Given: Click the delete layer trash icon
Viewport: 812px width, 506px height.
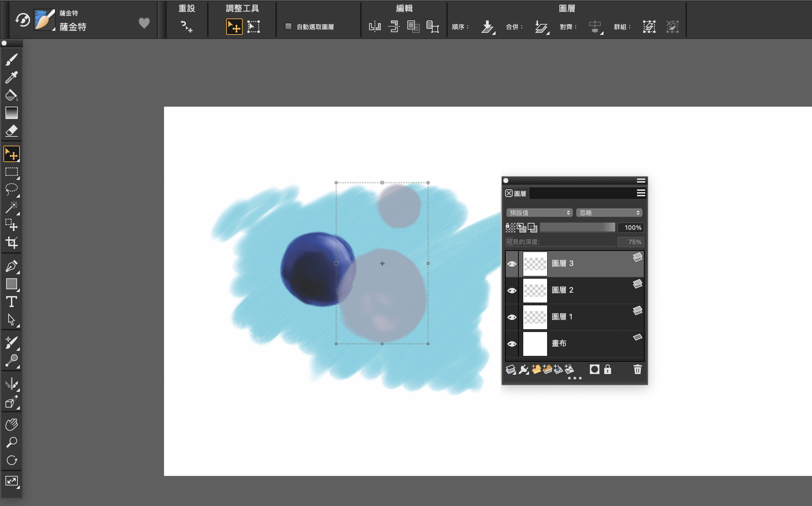Looking at the screenshot, I should (x=637, y=369).
